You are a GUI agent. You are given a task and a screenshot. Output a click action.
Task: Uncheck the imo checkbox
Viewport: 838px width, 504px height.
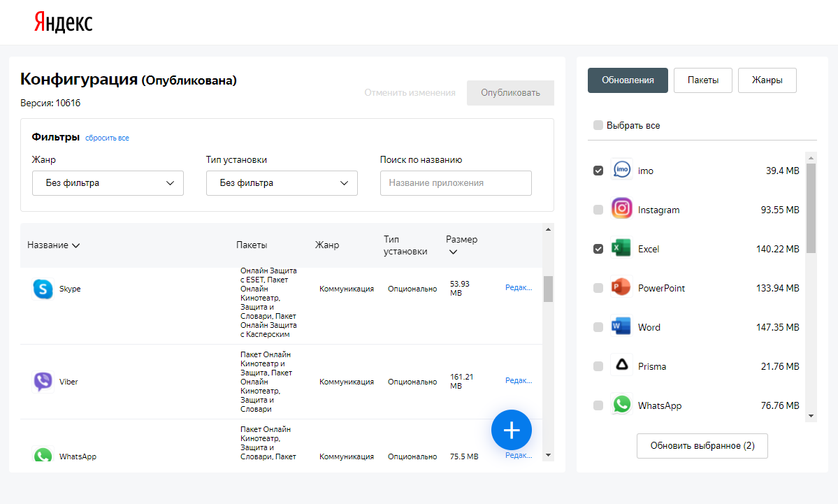point(598,171)
